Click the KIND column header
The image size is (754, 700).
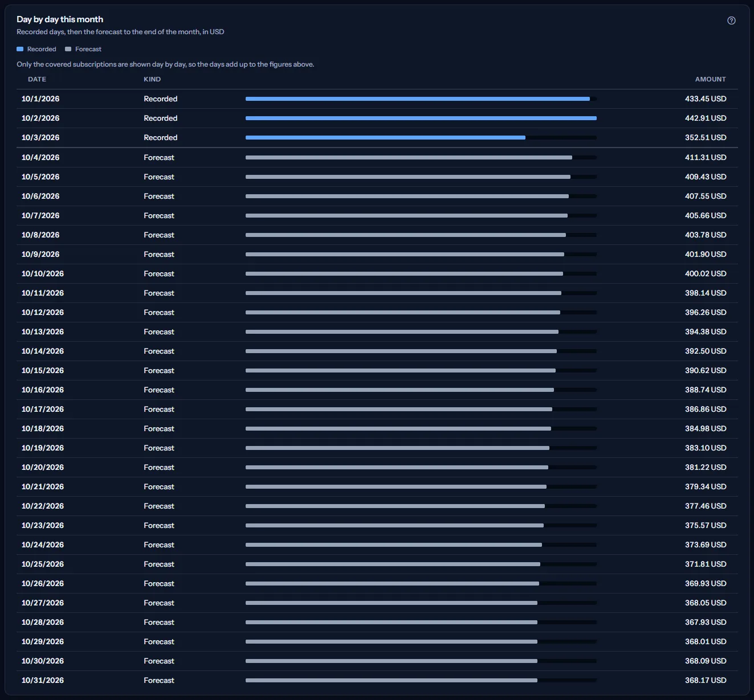[152, 79]
